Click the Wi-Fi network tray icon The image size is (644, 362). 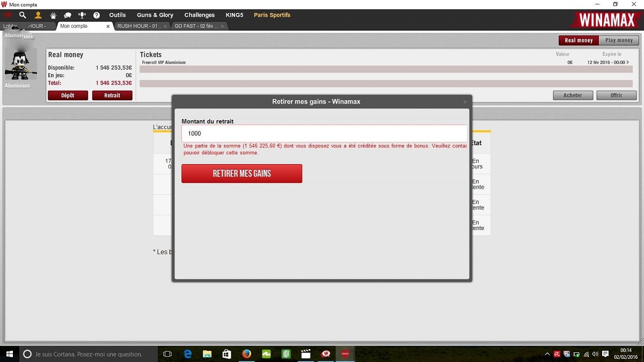click(586, 354)
